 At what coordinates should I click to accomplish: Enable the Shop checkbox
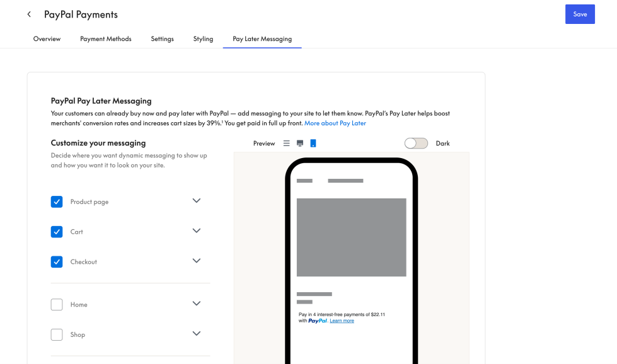pyautogui.click(x=57, y=334)
